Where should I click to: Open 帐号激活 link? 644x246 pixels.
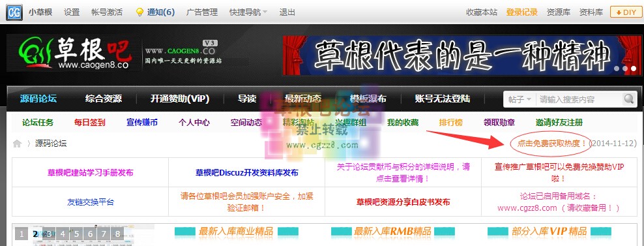point(107,12)
